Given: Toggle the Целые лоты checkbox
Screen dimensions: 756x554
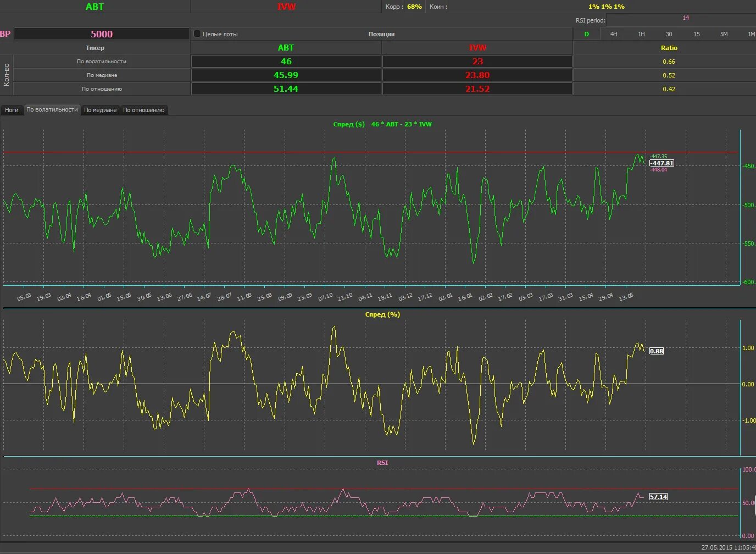Looking at the screenshot, I should click(x=197, y=34).
